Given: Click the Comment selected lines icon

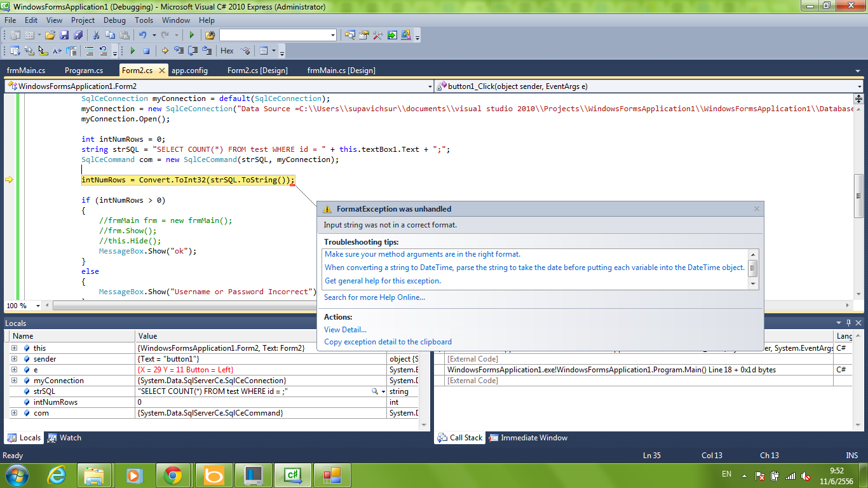Looking at the screenshot, I should tap(90, 51).
